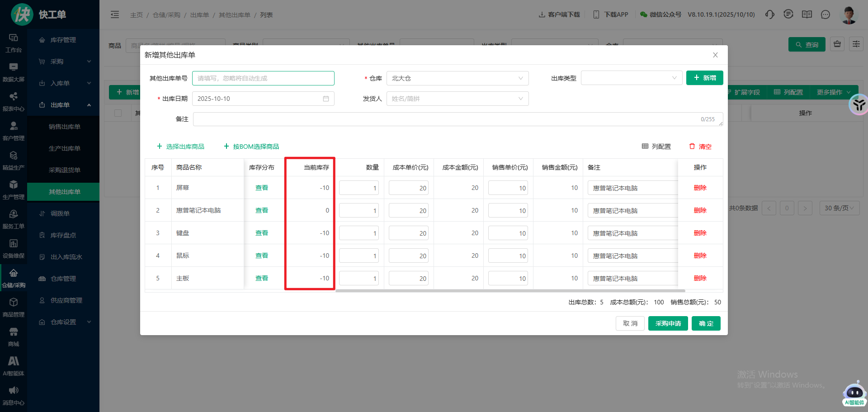Image resolution: width=868 pixels, height=412 pixels.
Task: Click the calendar icon in 出库日期 field
Action: coord(325,99)
